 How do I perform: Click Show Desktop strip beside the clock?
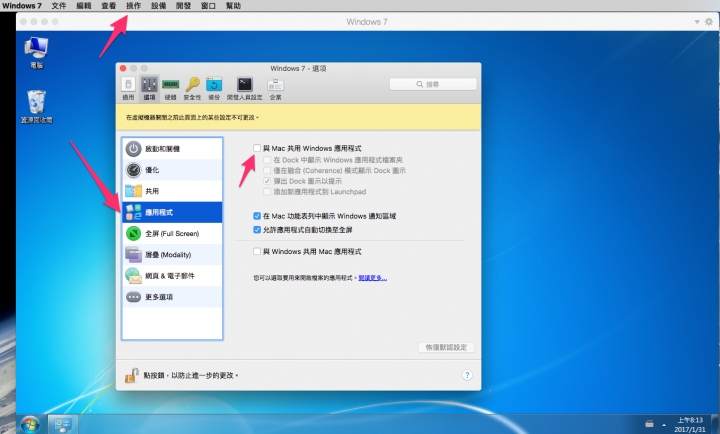[x=715, y=425]
